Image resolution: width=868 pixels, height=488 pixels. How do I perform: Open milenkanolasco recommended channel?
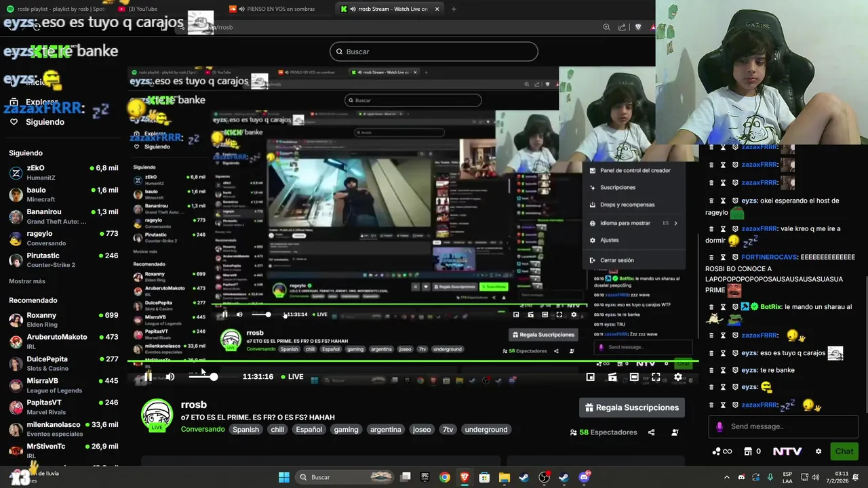pos(64,429)
